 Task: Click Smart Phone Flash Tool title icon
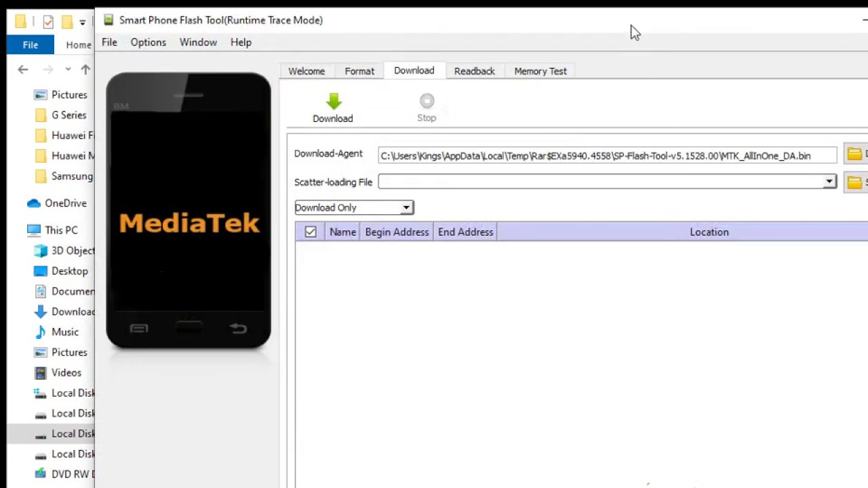108,20
